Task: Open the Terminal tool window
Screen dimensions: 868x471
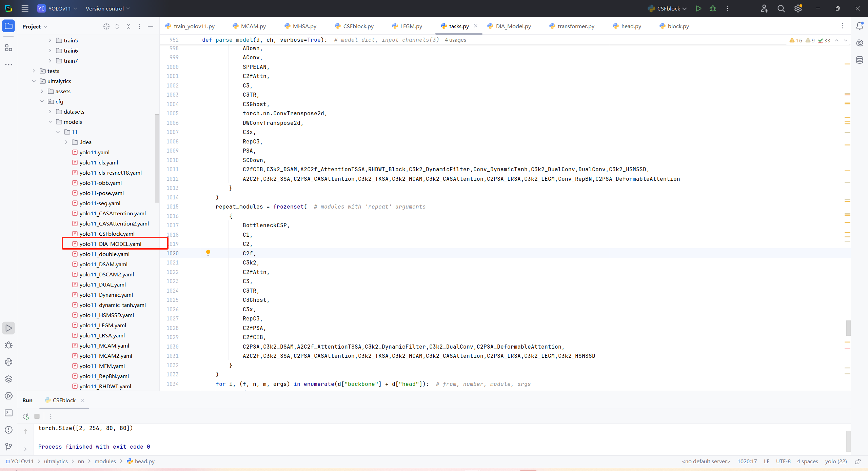Action: point(8,413)
